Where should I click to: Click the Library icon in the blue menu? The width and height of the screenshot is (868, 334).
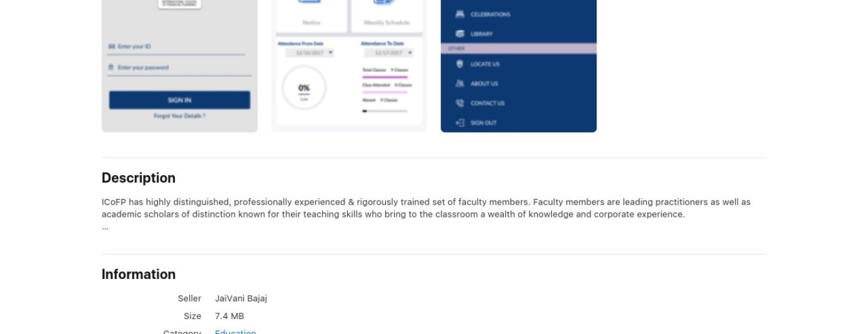tap(459, 34)
